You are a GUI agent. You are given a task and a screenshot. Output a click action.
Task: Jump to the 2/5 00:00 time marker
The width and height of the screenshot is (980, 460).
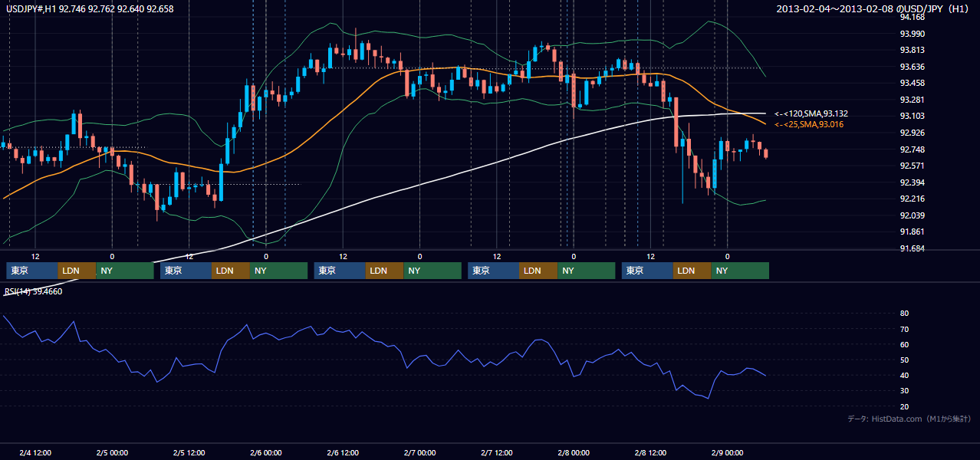point(112,453)
